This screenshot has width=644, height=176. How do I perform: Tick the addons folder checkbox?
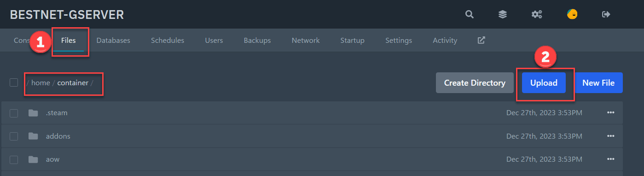coord(14,136)
